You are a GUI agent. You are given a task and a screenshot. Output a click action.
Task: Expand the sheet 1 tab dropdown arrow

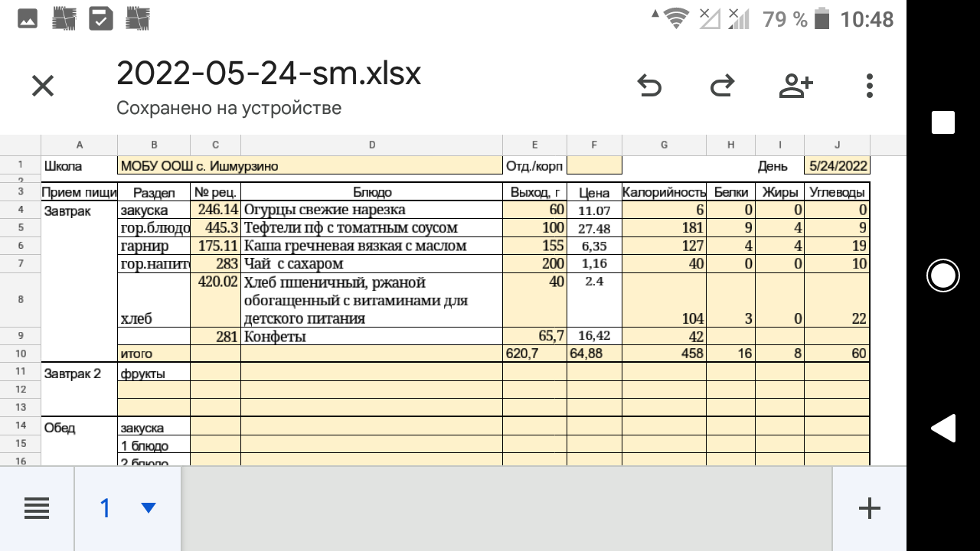coord(149,508)
